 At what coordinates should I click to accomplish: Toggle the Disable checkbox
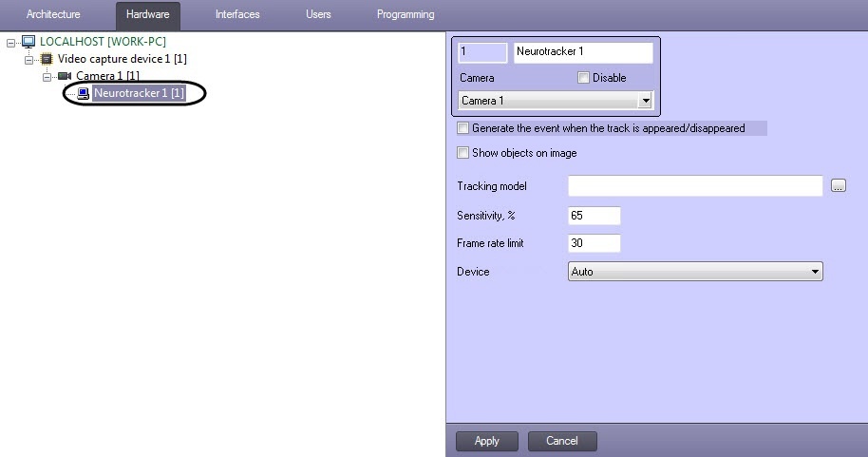tap(583, 78)
